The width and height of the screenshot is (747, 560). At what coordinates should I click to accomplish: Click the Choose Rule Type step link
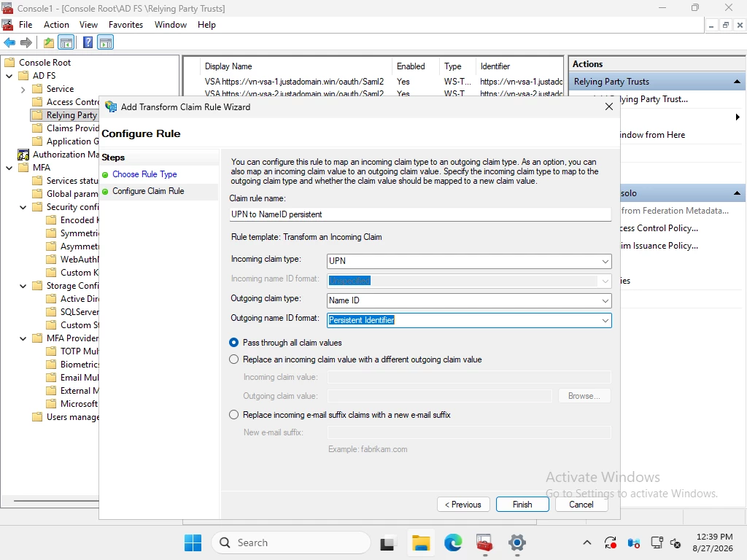pos(144,175)
